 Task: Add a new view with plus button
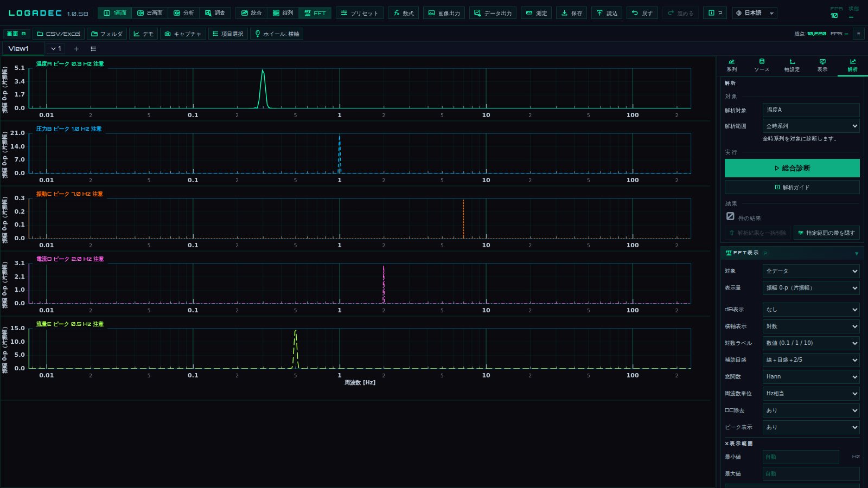pyautogui.click(x=76, y=49)
